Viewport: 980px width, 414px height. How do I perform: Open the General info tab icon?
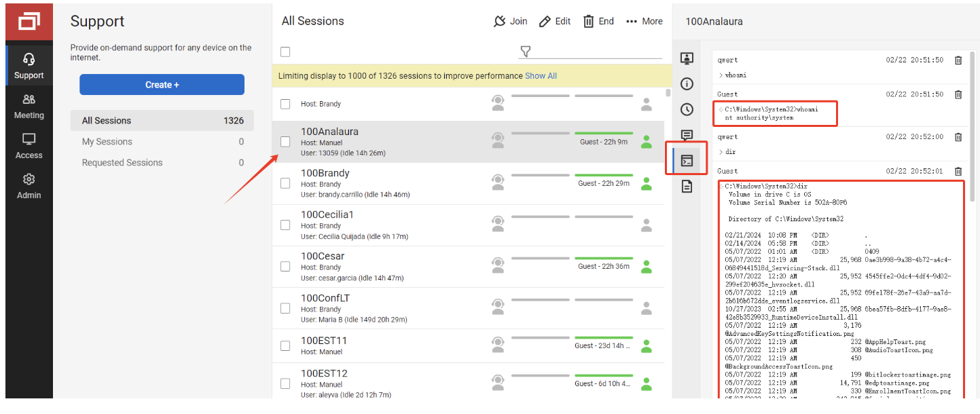(x=687, y=83)
